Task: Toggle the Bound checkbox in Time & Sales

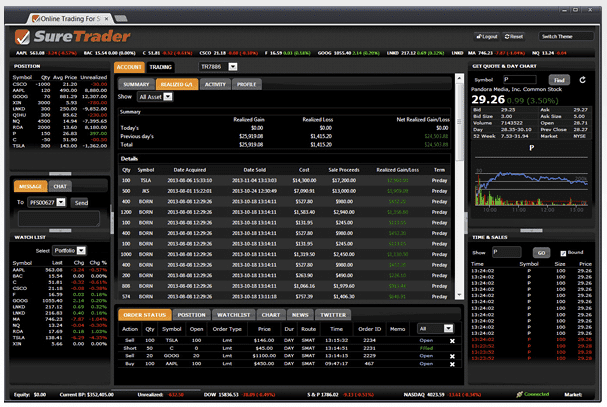Action: [563, 252]
